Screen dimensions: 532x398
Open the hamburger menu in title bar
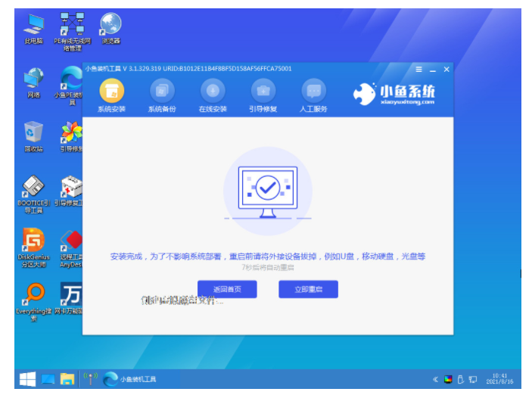click(x=418, y=69)
